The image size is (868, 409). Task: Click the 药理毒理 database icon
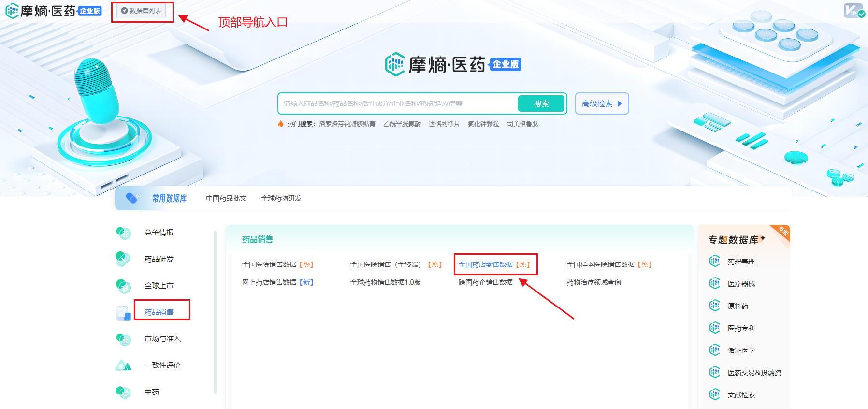point(714,261)
